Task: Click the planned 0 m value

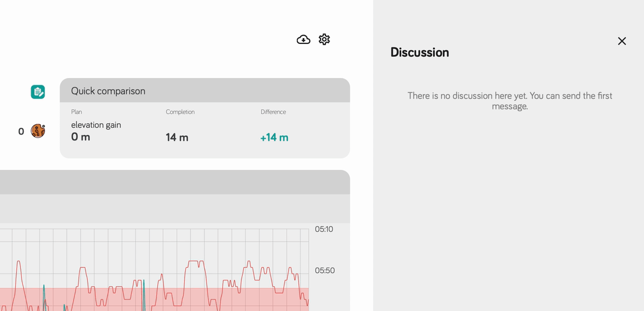Action: [80, 137]
